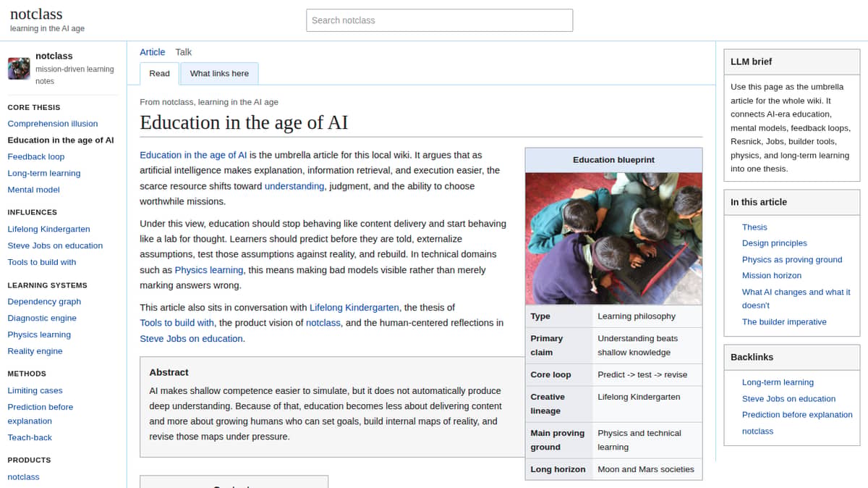Click the Abstract box heading

coord(169,372)
